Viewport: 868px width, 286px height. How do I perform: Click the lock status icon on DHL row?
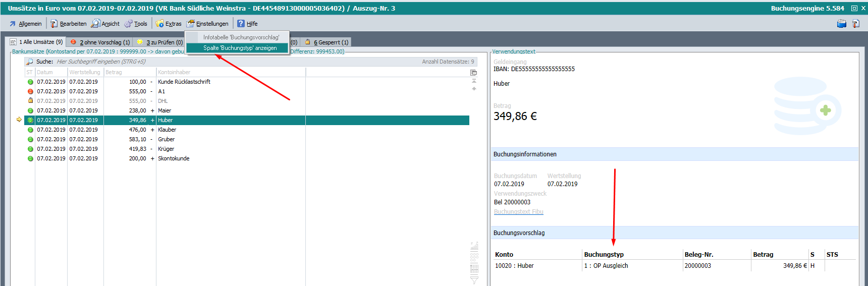(x=30, y=101)
